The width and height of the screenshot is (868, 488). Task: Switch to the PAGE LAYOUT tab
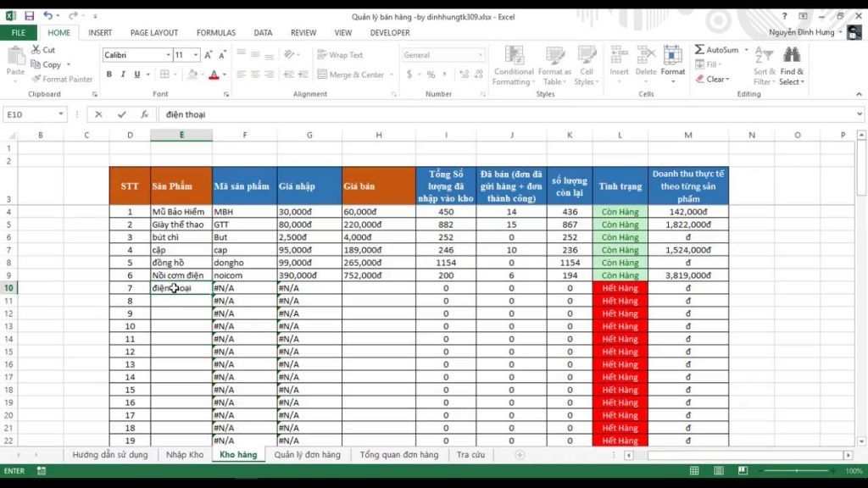click(154, 33)
